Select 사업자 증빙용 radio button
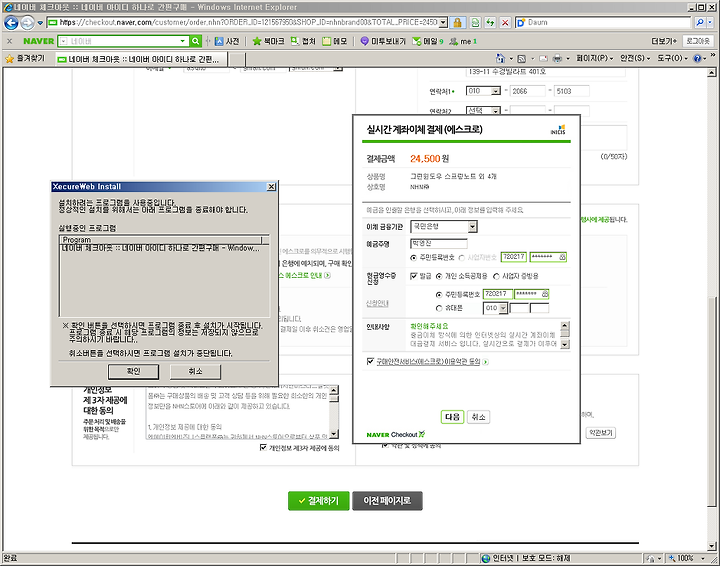 496,276
